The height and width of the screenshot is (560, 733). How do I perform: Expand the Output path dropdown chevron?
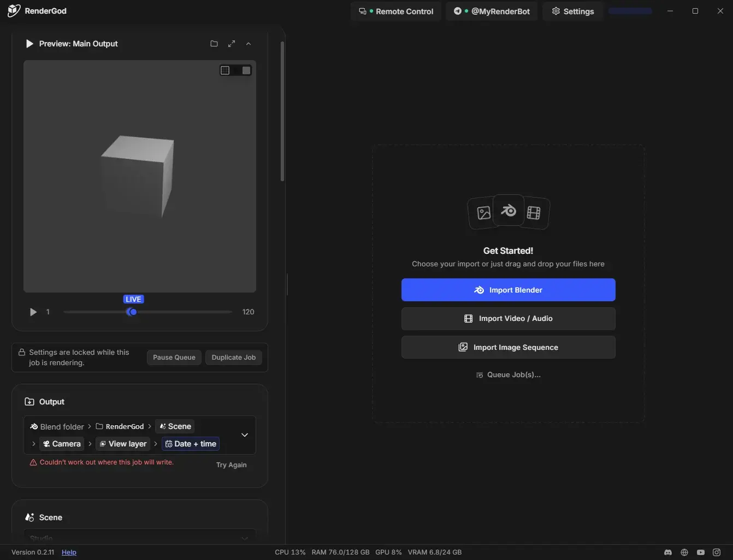(245, 435)
